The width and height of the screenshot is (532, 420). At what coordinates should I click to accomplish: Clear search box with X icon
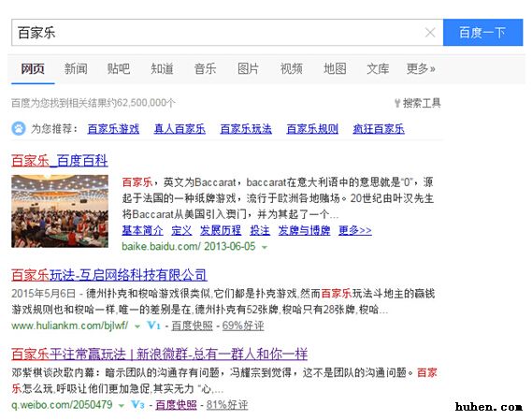(x=430, y=33)
